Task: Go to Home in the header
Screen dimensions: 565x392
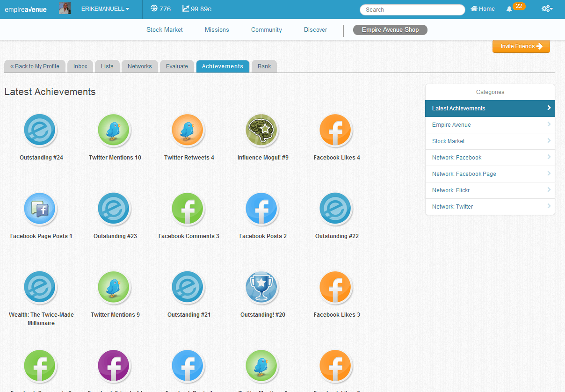Action: (x=483, y=9)
